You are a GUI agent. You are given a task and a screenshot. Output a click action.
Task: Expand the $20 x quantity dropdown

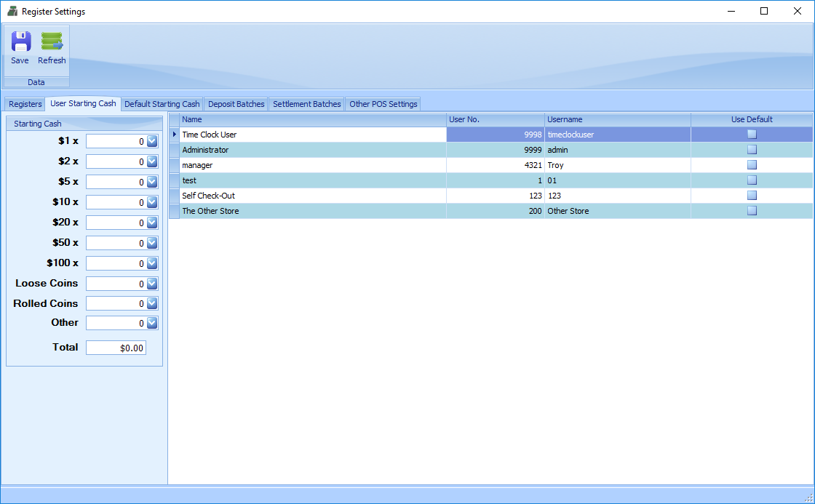point(152,223)
